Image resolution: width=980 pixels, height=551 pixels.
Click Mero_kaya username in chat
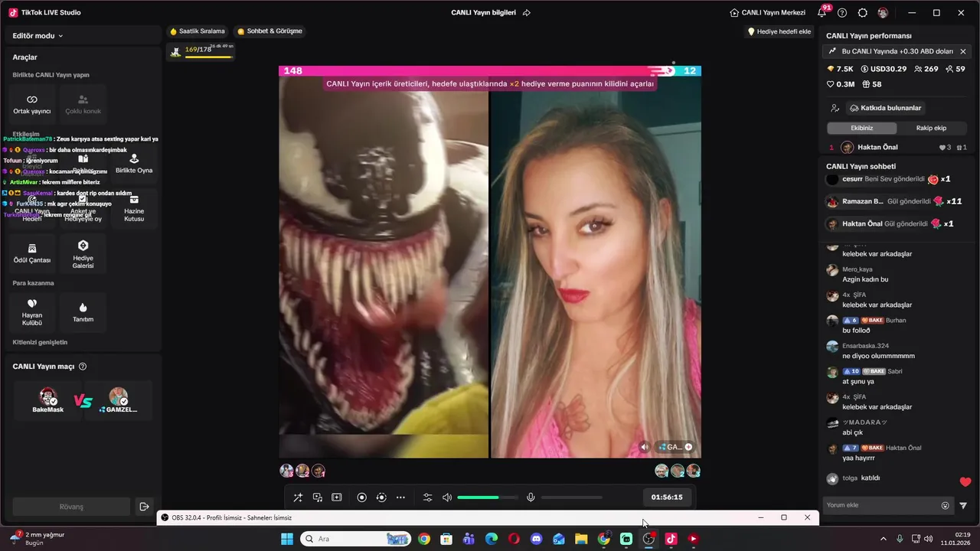point(857,269)
